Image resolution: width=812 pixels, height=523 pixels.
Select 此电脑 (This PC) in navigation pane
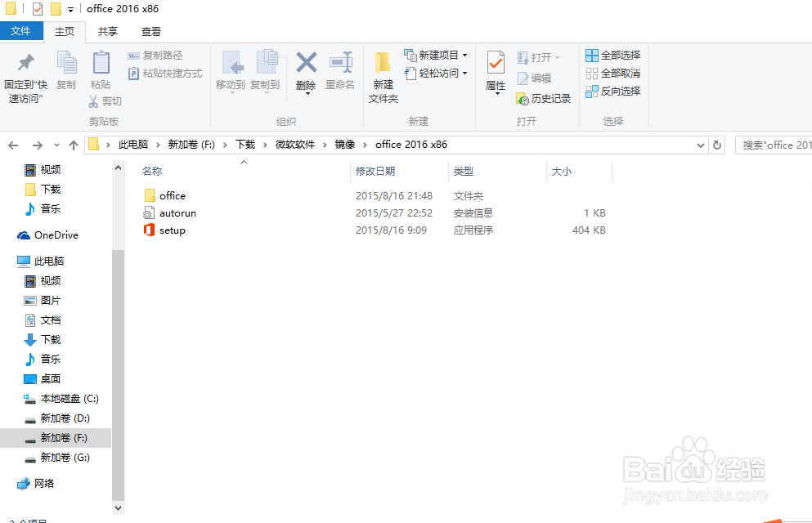40,261
